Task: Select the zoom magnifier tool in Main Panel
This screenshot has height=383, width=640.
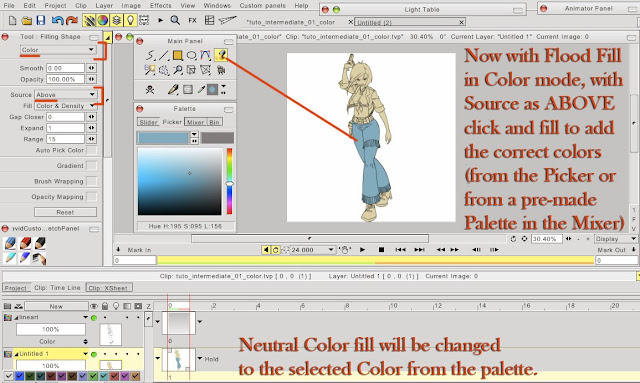Action: pos(178,70)
